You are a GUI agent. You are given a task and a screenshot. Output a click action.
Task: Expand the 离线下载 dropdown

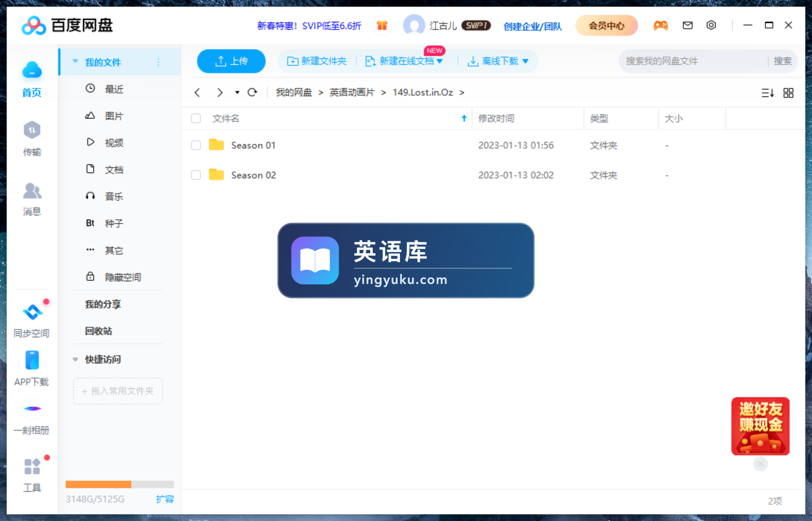tap(525, 61)
